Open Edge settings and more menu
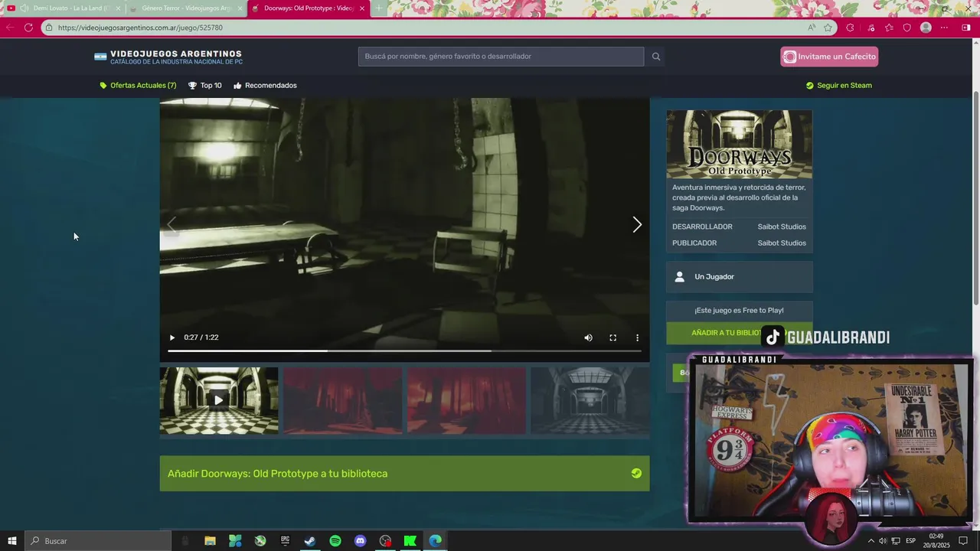This screenshot has height=551, width=980. pyautogui.click(x=944, y=28)
